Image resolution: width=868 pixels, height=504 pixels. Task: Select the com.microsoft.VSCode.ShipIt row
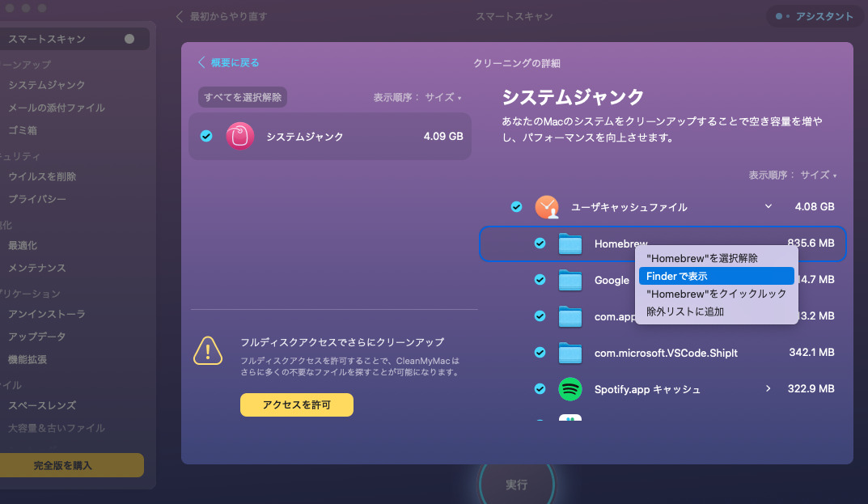(x=663, y=353)
